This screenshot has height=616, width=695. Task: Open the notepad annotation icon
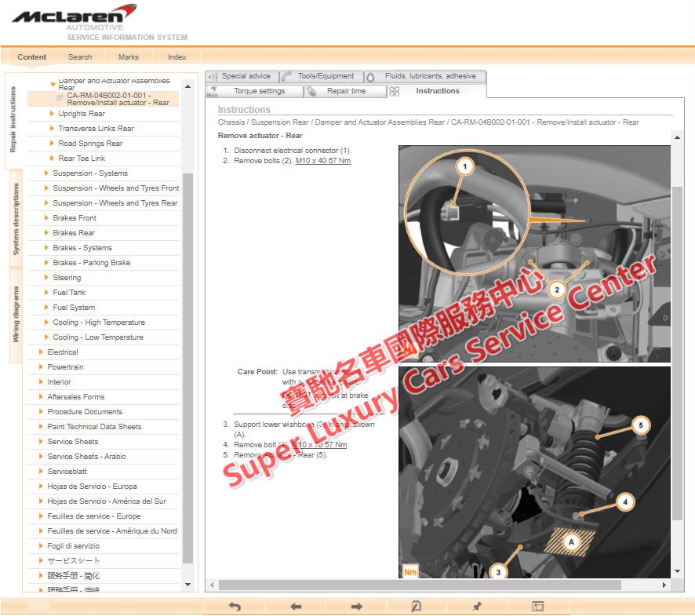(417, 607)
